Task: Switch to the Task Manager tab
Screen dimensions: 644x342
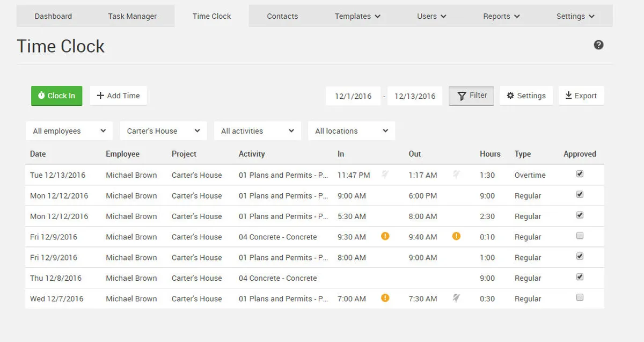Action: point(133,16)
